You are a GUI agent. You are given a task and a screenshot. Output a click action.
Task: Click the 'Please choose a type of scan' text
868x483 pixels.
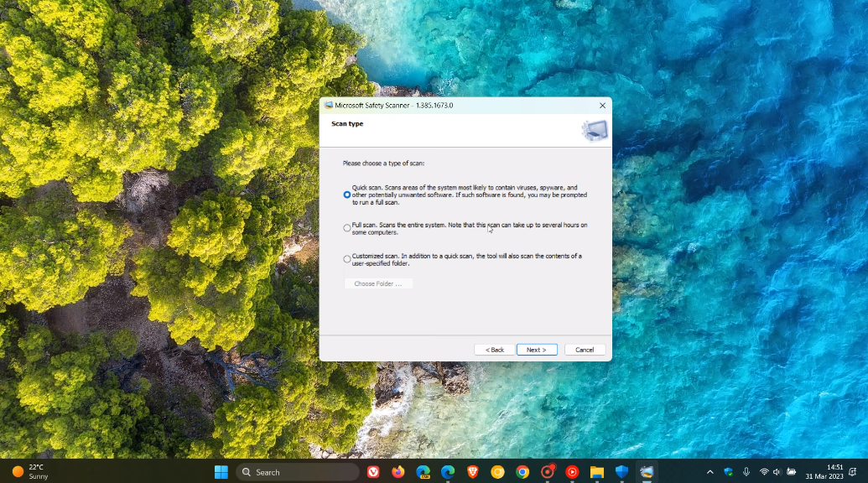pos(383,164)
